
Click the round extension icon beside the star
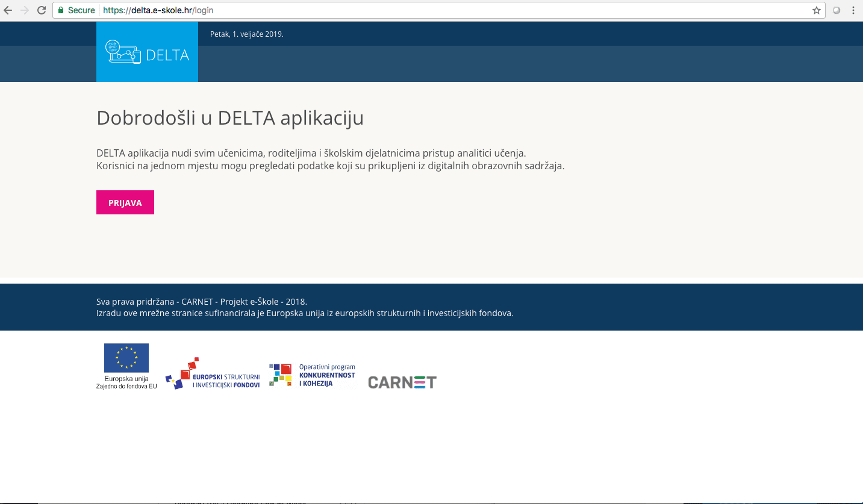click(836, 10)
